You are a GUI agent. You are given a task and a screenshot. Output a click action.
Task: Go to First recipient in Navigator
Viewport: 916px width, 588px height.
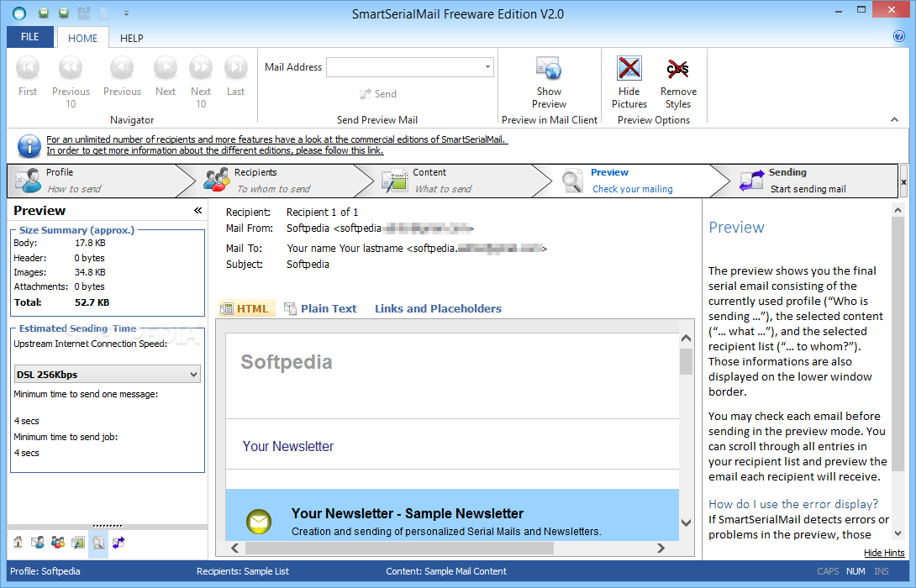[x=28, y=76]
